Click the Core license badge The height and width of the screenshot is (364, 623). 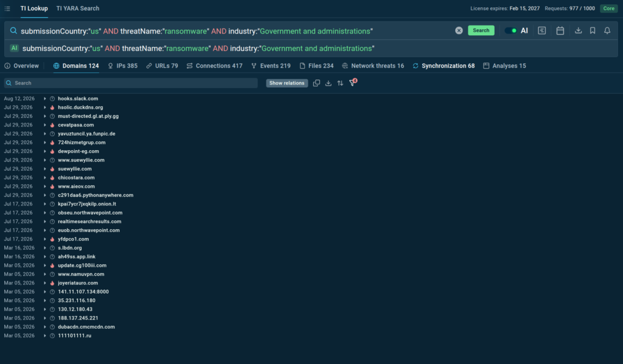click(608, 9)
